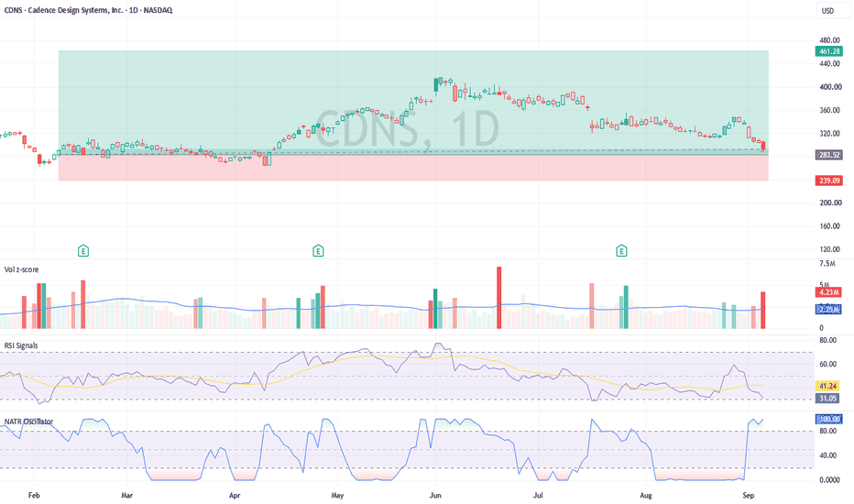
Task: Click the Sep label on time axis
Action: click(749, 495)
